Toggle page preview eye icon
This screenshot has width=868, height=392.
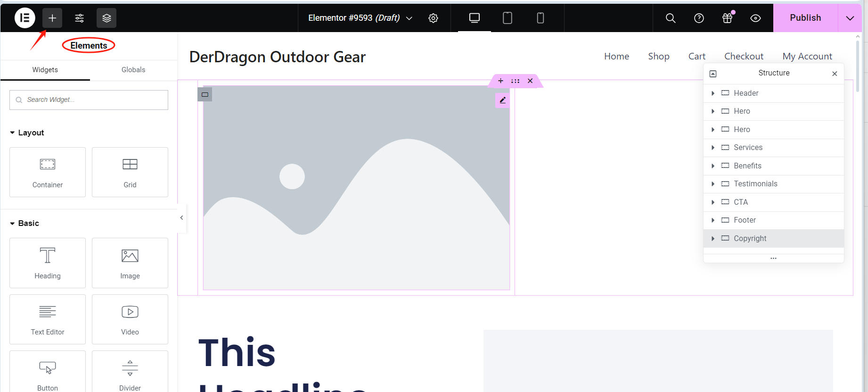755,18
